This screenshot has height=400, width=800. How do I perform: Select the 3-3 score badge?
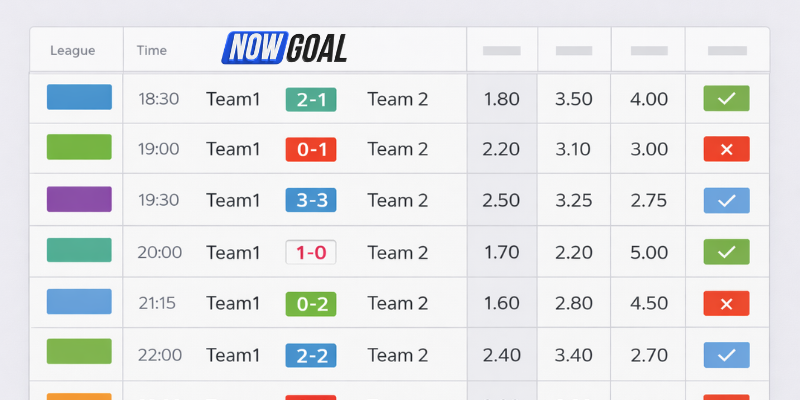(311, 201)
